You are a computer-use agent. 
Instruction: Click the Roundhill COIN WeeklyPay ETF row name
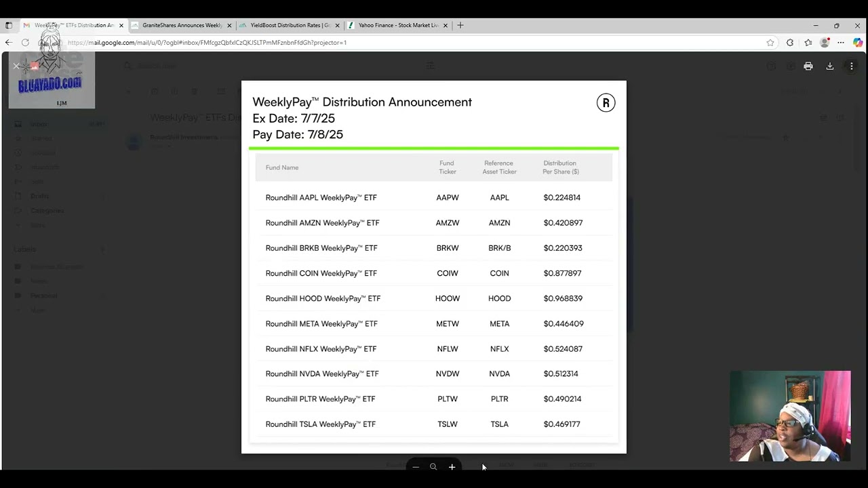[321, 273]
